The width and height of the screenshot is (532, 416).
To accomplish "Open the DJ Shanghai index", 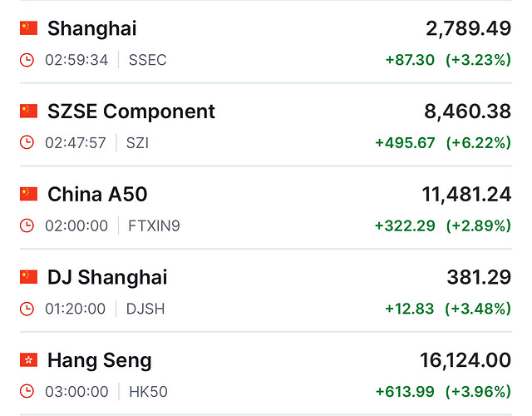I will point(107,277).
